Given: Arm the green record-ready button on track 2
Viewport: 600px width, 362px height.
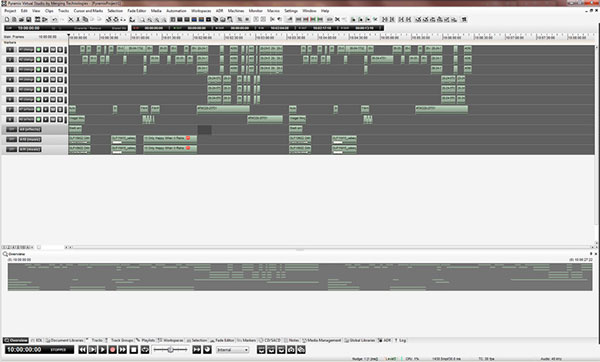Looking at the screenshot, I should click(38, 60).
